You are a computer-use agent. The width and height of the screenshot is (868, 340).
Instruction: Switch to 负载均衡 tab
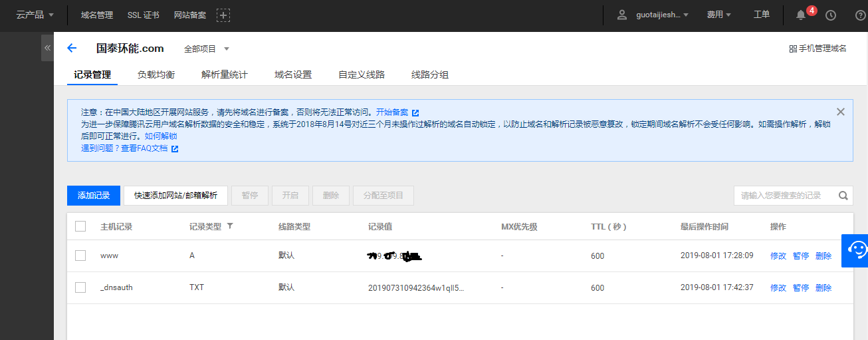tap(156, 75)
